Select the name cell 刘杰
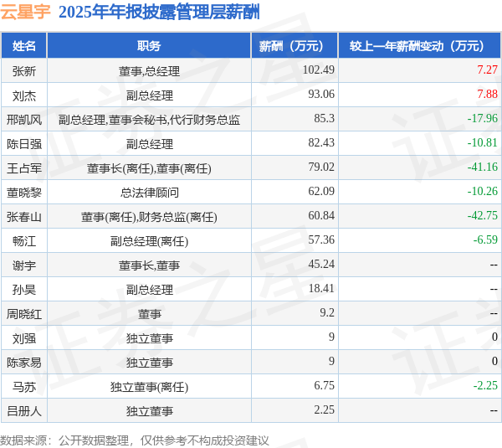The height and width of the screenshot is (448, 502). 24,95
